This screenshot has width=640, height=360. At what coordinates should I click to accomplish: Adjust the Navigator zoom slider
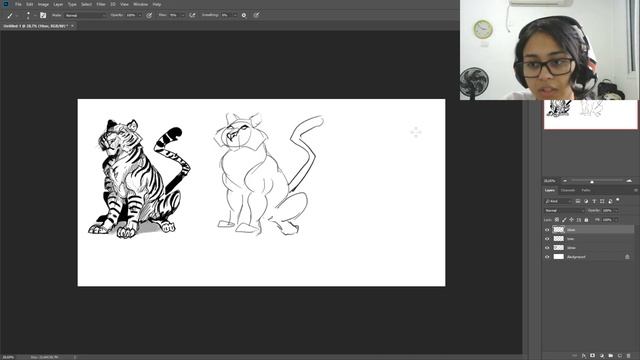point(592,181)
